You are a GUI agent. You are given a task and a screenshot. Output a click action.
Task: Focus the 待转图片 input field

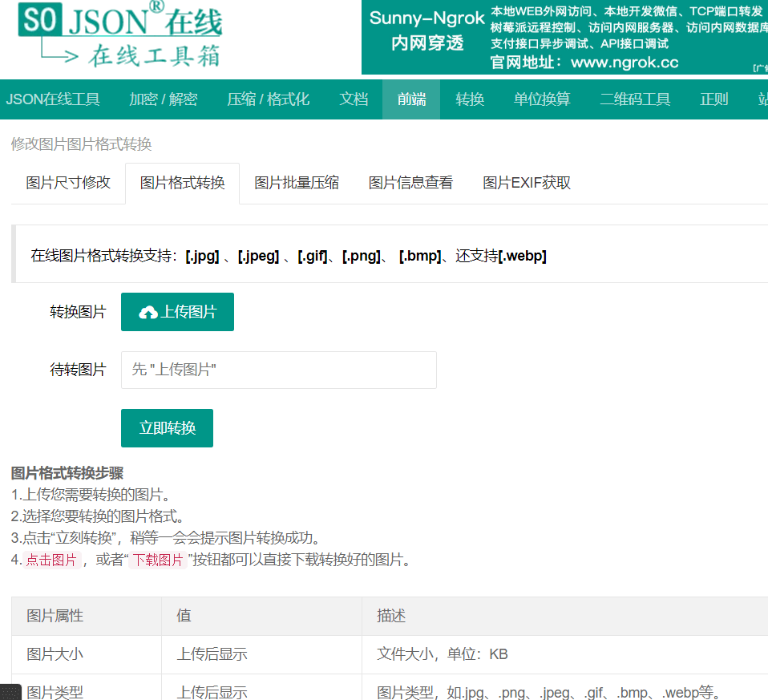coord(279,370)
